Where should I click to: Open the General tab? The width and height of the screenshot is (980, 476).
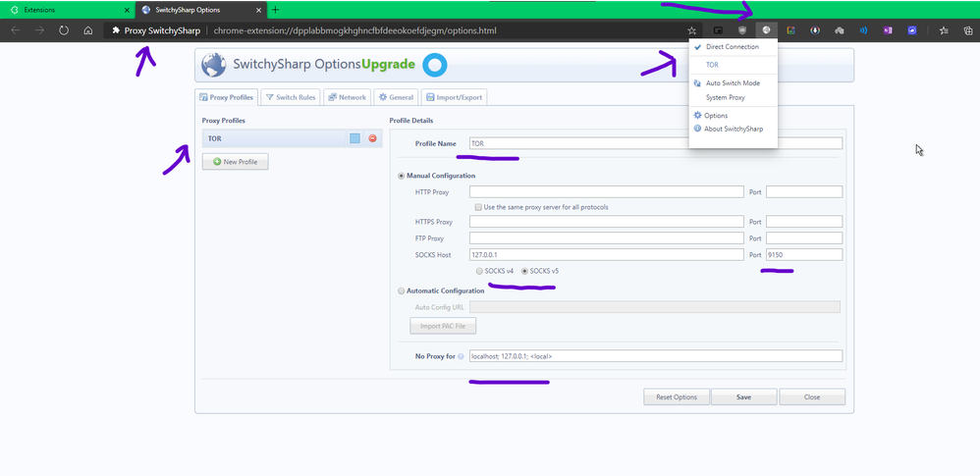(x=396, y=97)
